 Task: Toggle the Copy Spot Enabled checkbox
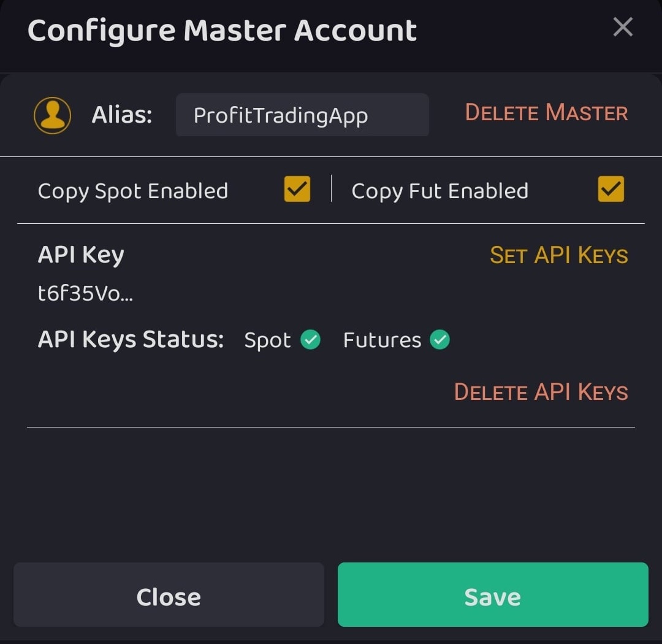point(297,190)
